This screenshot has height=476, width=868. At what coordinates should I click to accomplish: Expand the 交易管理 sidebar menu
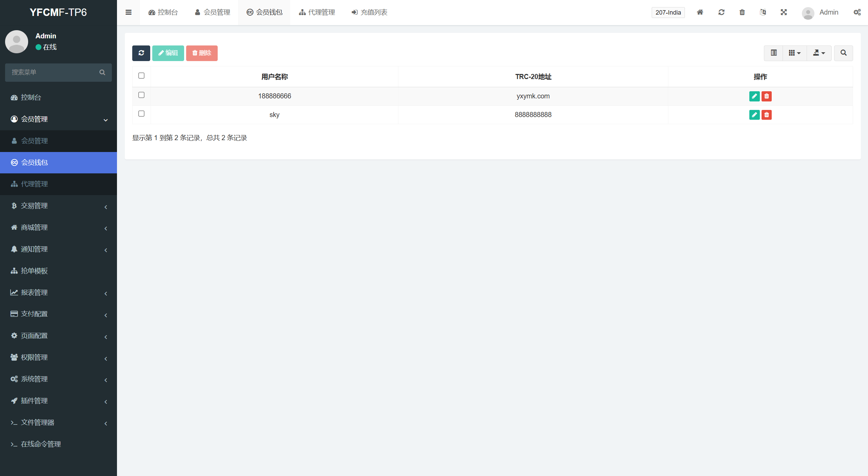[x=58, y=206]
